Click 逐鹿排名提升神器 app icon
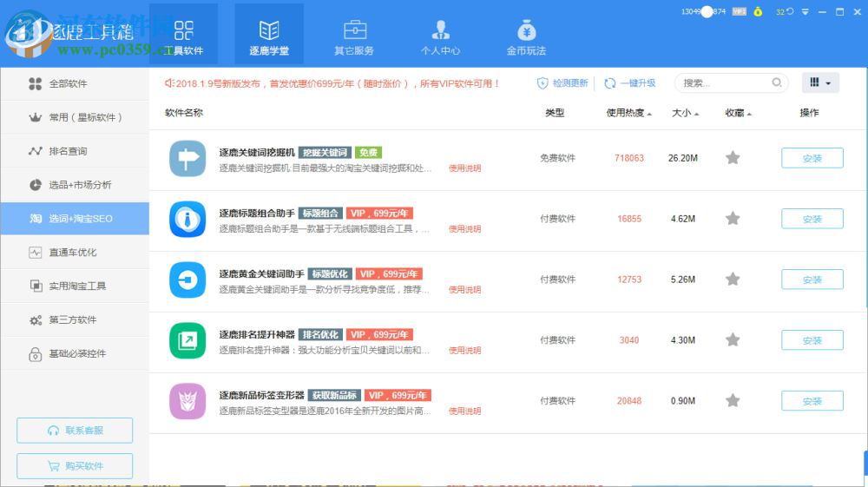Viewport: 868px width, 487px height. coord(187,341)
